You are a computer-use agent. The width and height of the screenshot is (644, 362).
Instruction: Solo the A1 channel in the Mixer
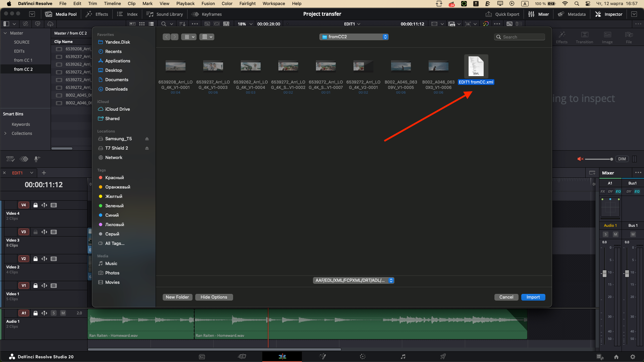(x=606, y=234)
